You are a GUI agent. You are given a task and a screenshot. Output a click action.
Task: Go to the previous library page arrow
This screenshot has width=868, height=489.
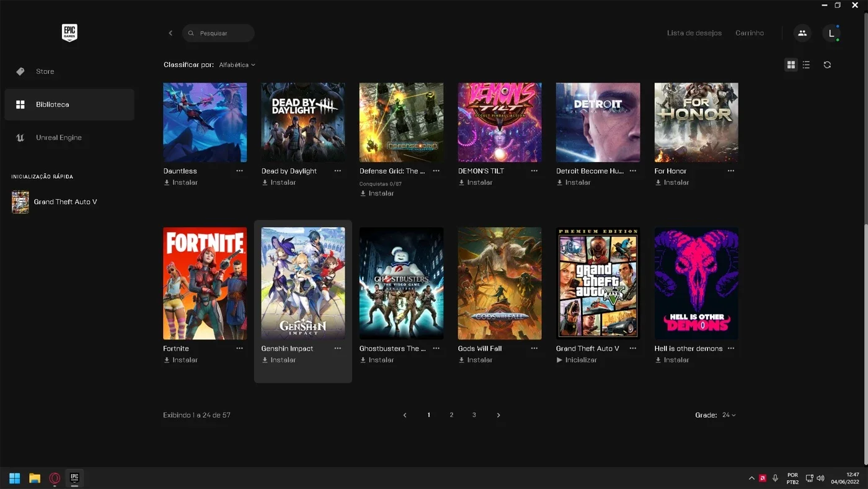click(x=405, y=415)
